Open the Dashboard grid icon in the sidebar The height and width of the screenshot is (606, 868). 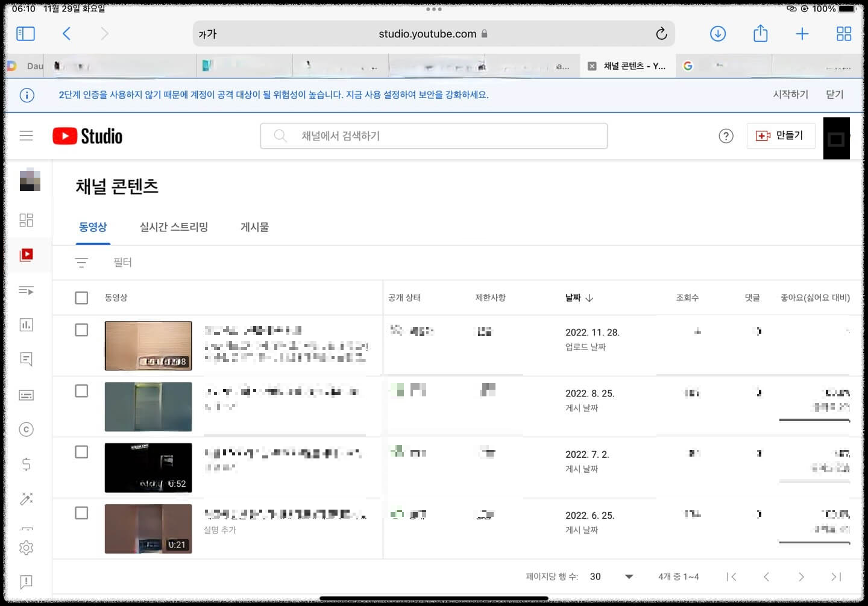(26, 220)
